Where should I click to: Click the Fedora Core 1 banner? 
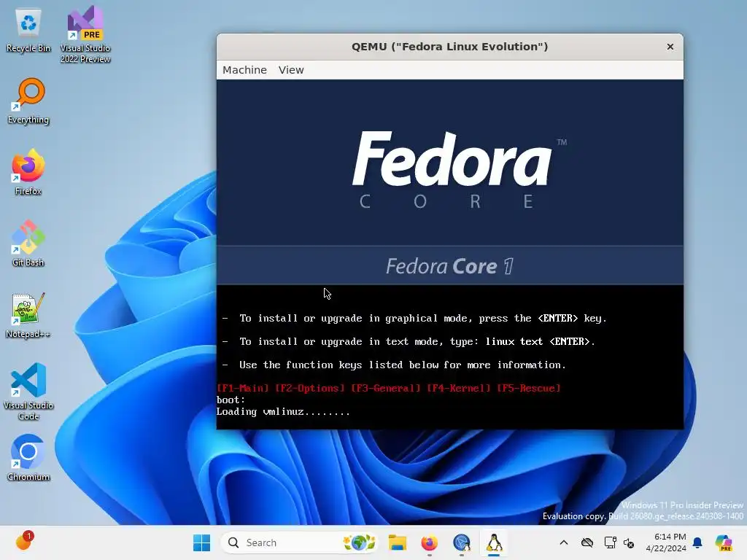coord(449,265)
